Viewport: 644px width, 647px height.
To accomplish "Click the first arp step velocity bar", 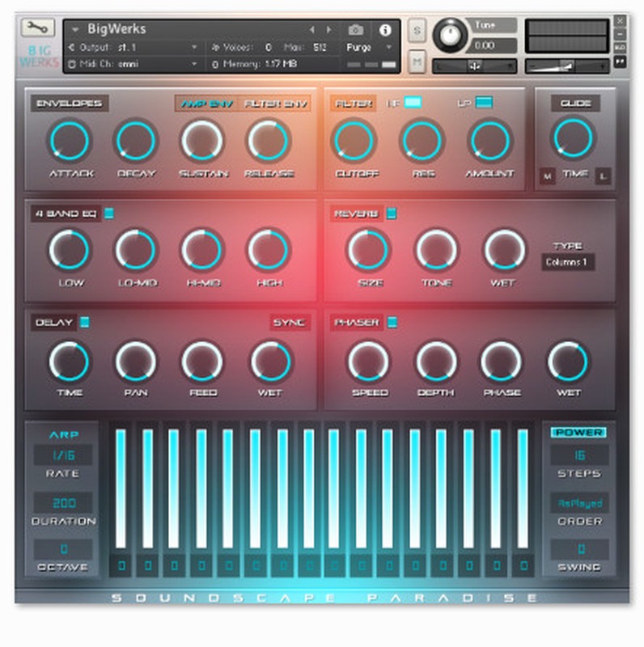I will [121, 489].
